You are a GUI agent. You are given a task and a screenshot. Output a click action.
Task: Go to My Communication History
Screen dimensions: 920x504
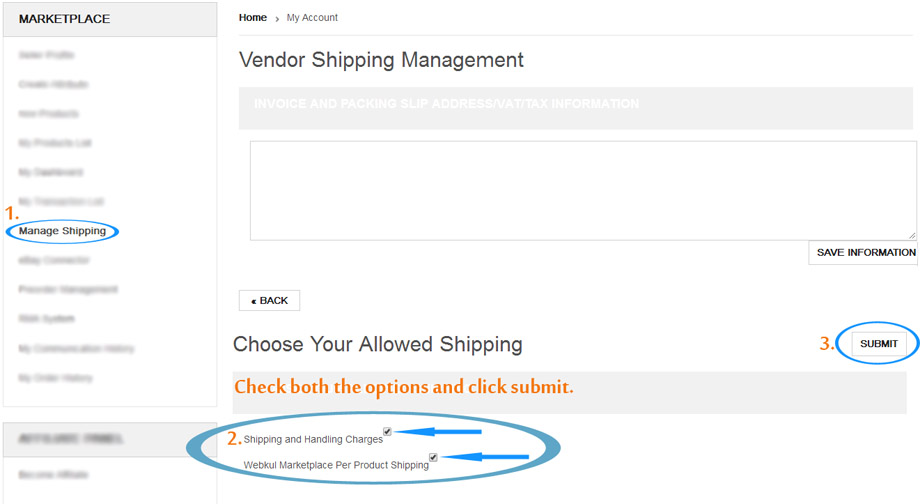click(x=76, y=348)
